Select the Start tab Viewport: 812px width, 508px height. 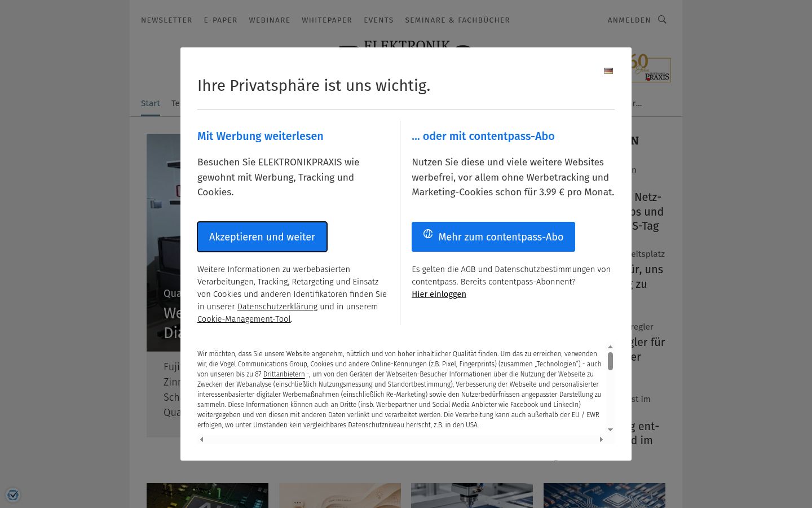click(151, 103)
